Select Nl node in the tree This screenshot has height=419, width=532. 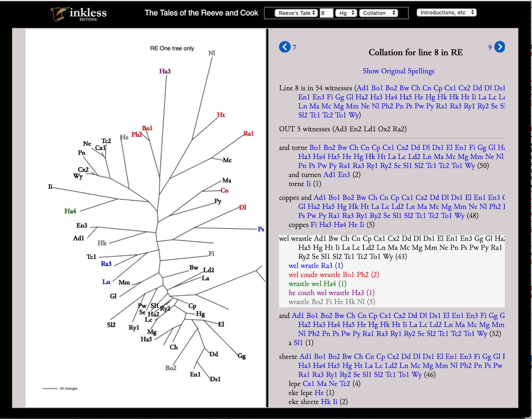(212, 53)
